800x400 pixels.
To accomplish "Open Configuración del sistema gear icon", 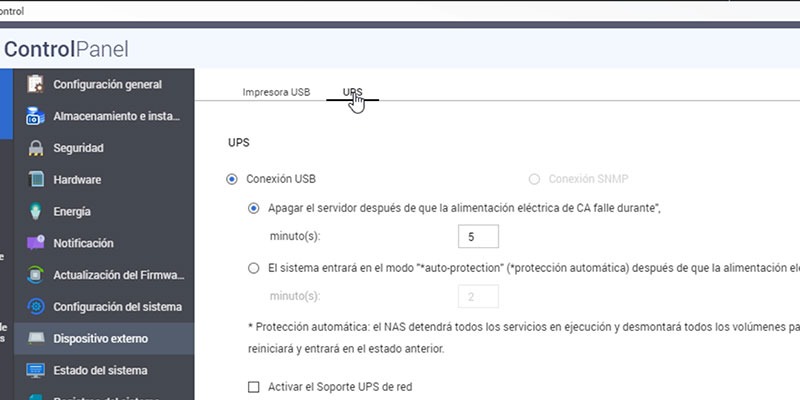I will pos(35,307).
